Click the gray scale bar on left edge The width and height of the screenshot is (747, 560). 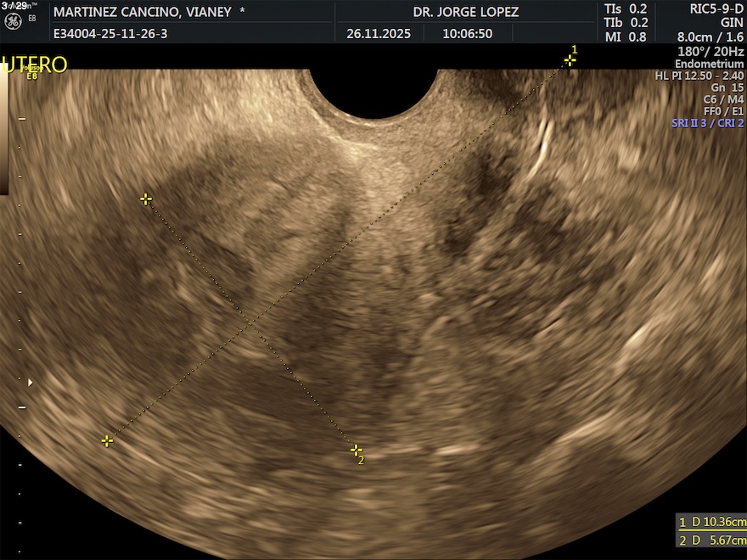pyautogui.click(x=4, y=136)
